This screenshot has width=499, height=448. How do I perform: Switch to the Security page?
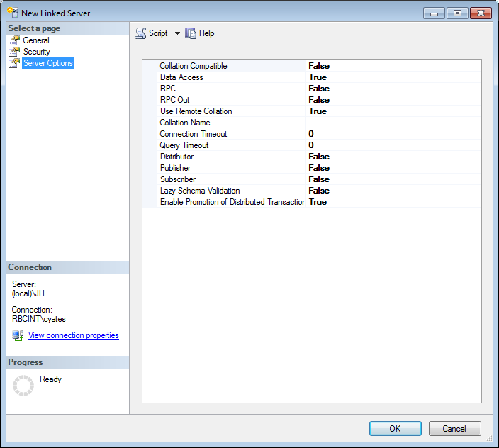pos(36,52)
